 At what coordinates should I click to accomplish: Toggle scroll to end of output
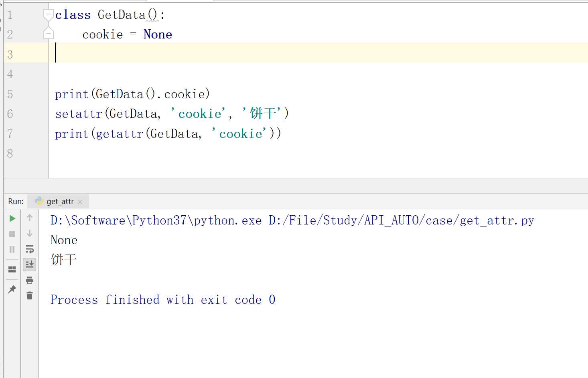point(30,264)
